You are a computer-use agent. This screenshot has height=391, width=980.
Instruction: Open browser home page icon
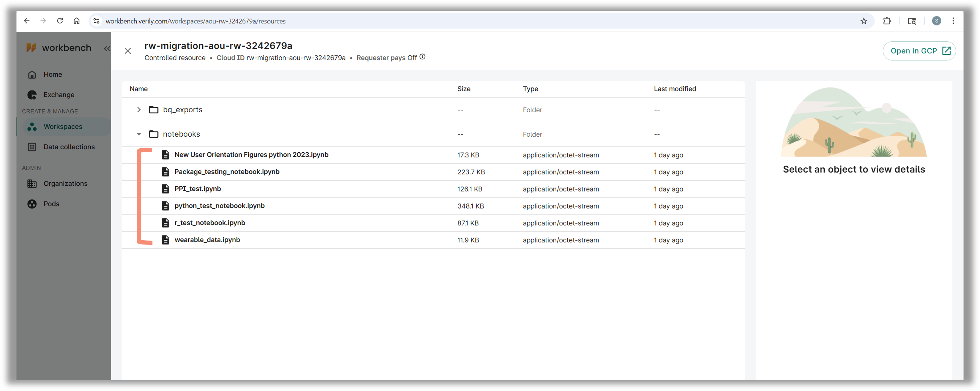tap(76, 21)
